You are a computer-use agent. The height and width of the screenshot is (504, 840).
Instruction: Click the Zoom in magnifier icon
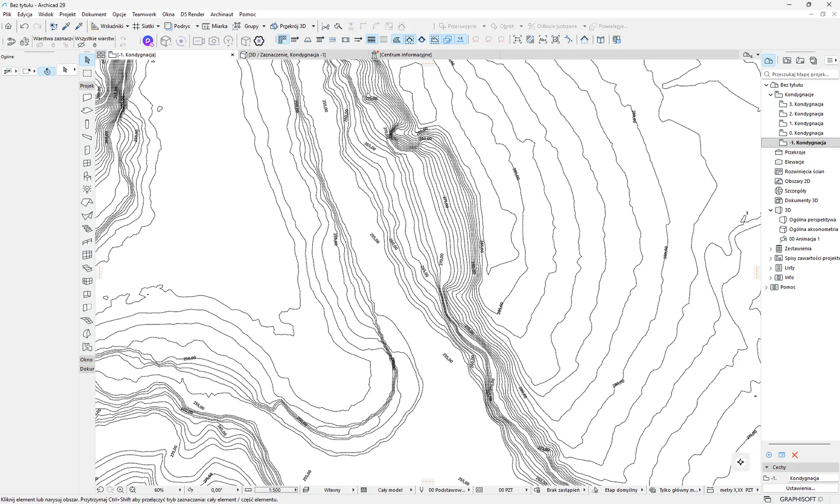tap(121, 490)
